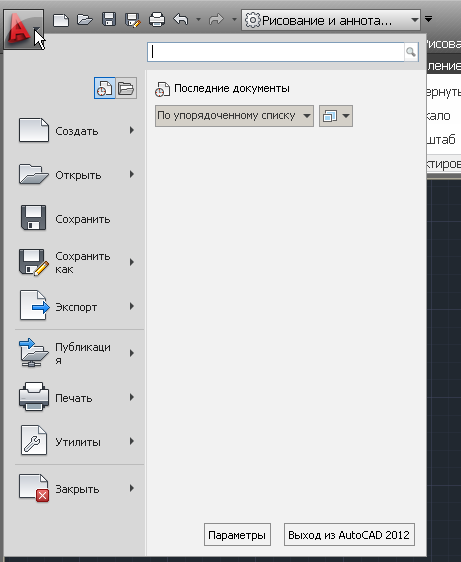Viewport: 461px width, 562px height.
Task: Click network folder icon beside Публикация
Action: (33, 353)
